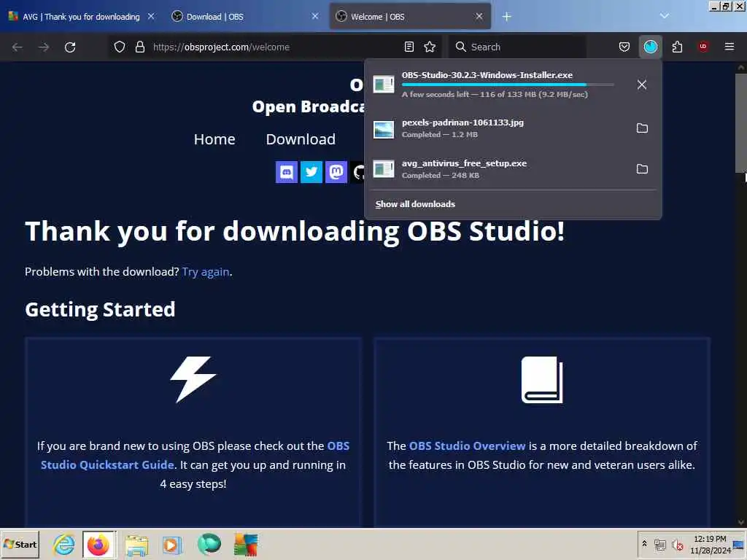747x560 pixels.
Task: Click the page vertical scrollbar thumb
Action: pyautogui.click(x=741, y=122)
